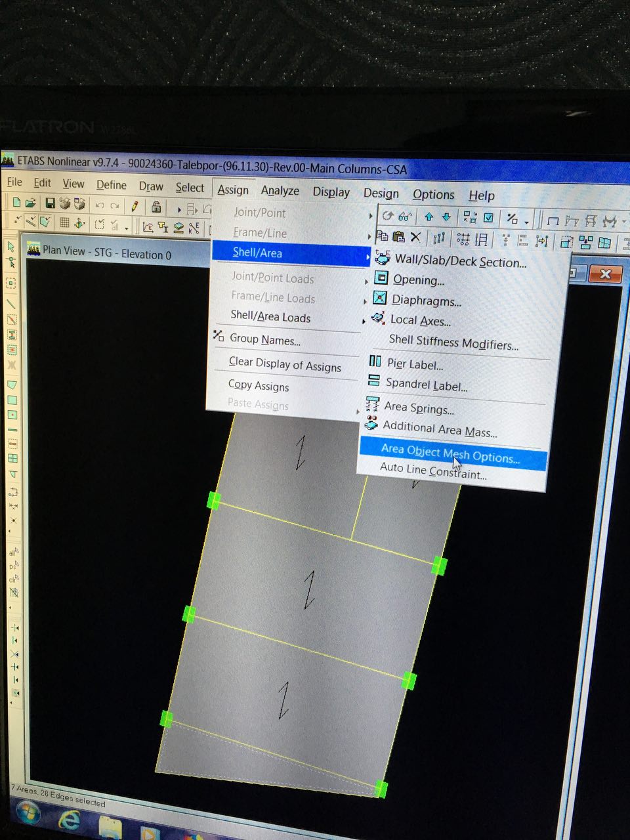Toggle the Lock/Unlock model padlock
The width and height of the screenshot is (630, 840).
(x=156, y=207)
